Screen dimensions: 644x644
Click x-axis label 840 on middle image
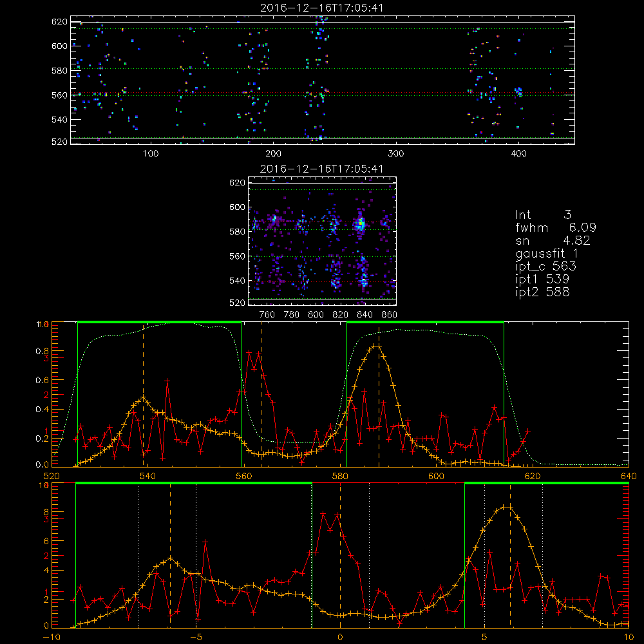(x=365, y=315)
